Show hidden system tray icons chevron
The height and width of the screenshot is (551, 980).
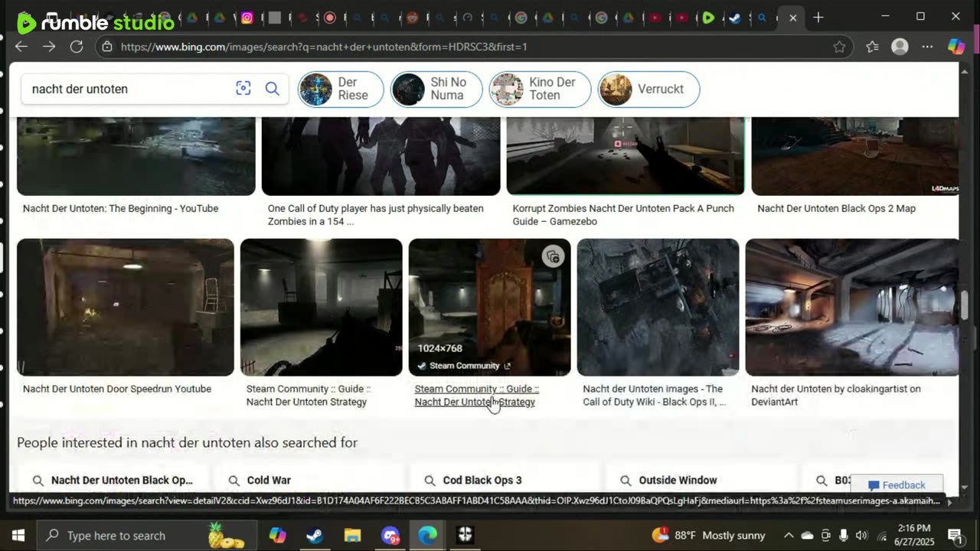pyautogui.click(x=789, y=536)
